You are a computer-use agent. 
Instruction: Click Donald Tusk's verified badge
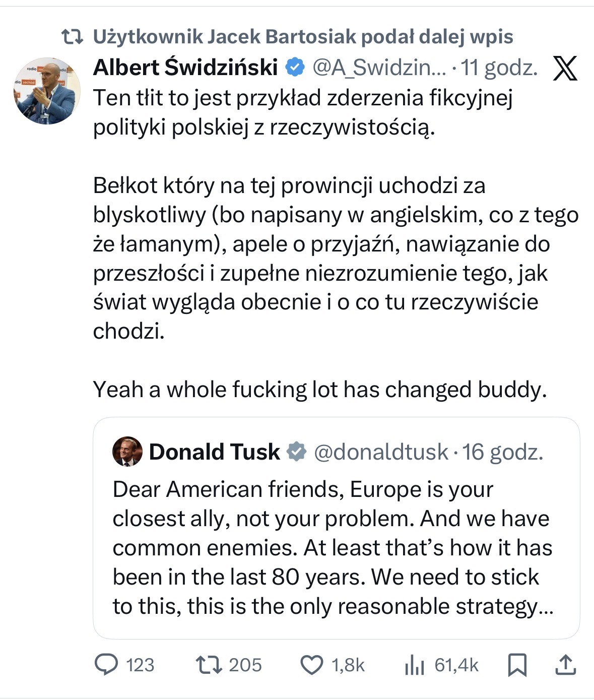[297, 452]
